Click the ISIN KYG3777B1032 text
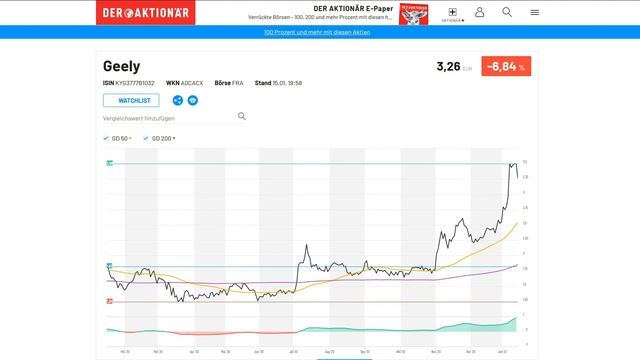This screenshot has height=360, width=640. pyautogui.click(x=129, y=83)
